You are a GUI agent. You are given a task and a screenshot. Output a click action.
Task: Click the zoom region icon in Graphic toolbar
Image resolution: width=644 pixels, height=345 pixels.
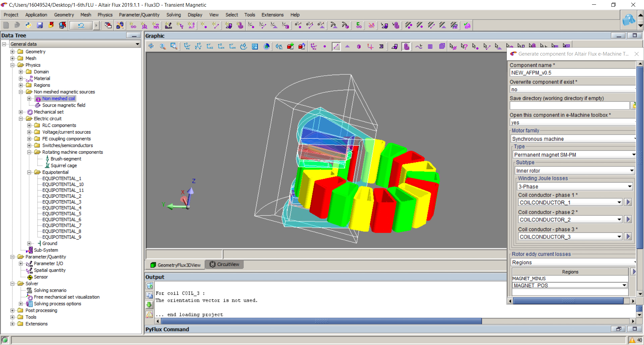pyautogui.click(x=174, y=47)
